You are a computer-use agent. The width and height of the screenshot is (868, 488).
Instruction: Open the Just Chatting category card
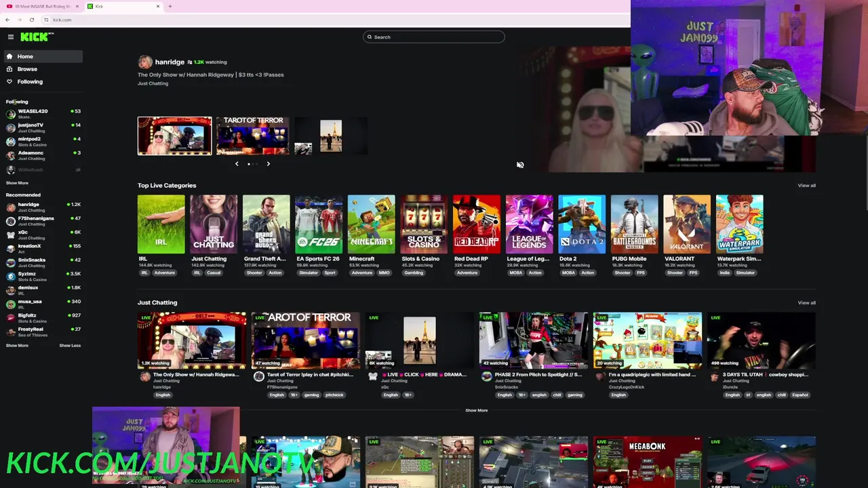[x=214, y=224]
